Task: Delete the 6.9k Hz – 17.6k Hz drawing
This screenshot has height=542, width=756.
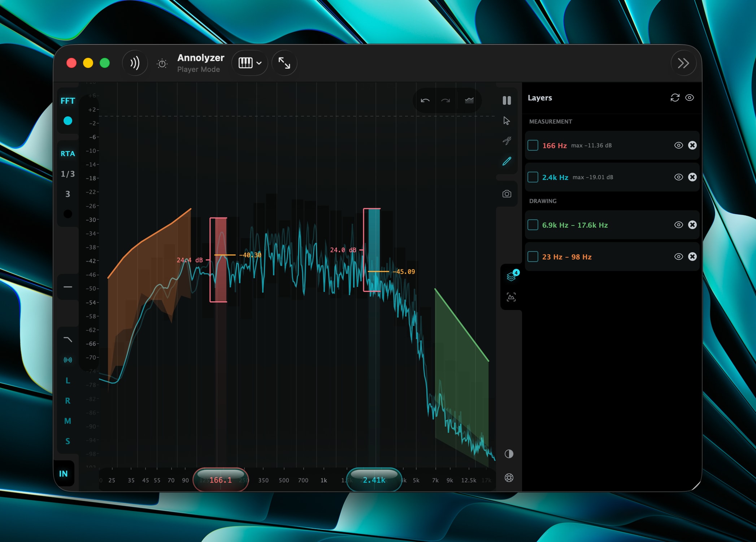Action: 692,225
